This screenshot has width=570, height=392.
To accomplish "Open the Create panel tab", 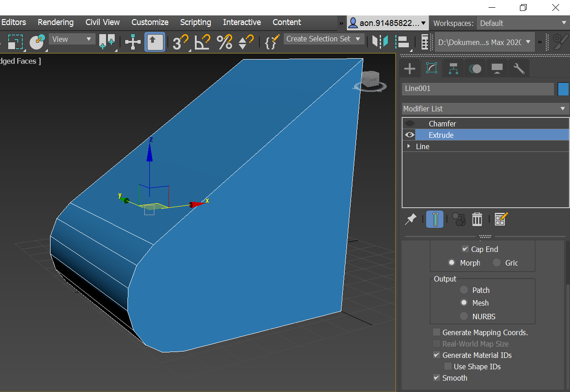I will pos(410,69).
